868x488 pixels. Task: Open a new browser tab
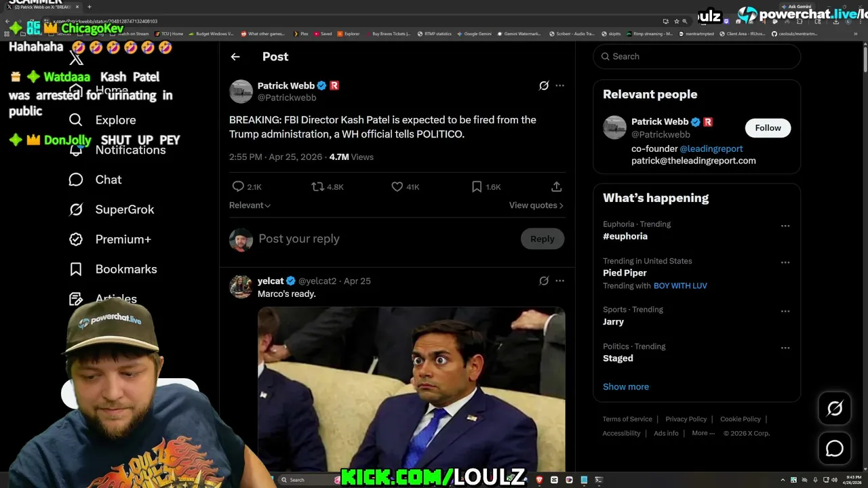(x=89, y=7)
